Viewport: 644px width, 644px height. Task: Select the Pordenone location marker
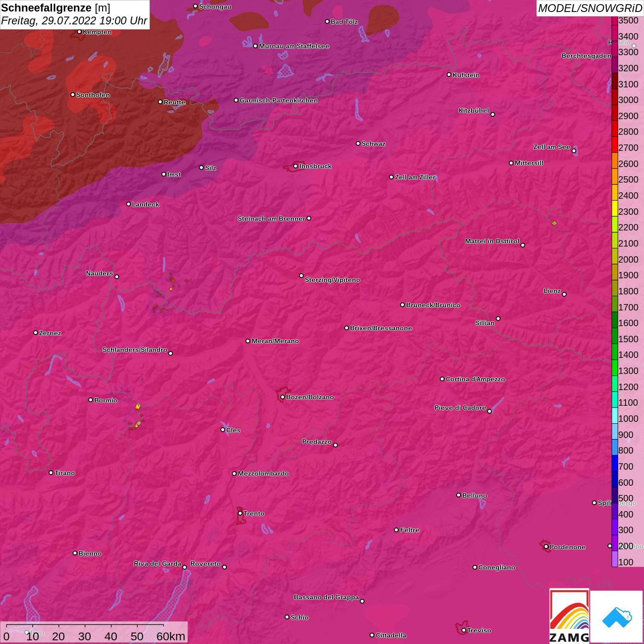pyautogui.click(x=546, y=547)
